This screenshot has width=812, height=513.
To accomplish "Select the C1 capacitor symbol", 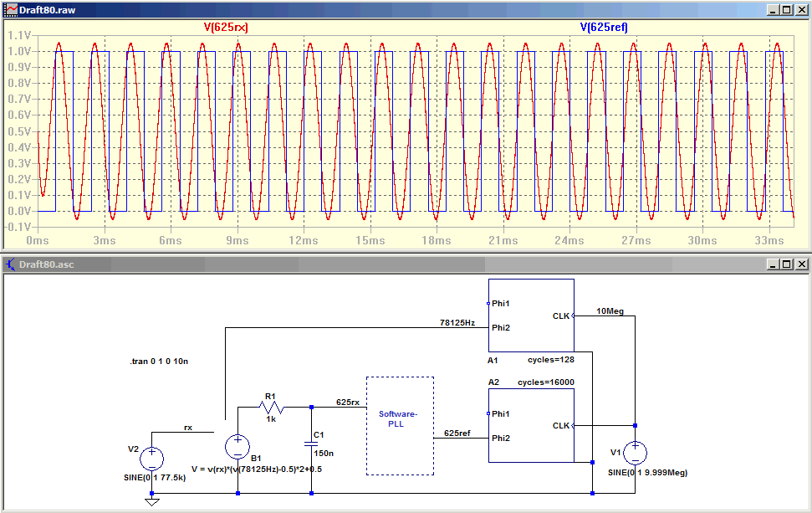I will (311, 444).
